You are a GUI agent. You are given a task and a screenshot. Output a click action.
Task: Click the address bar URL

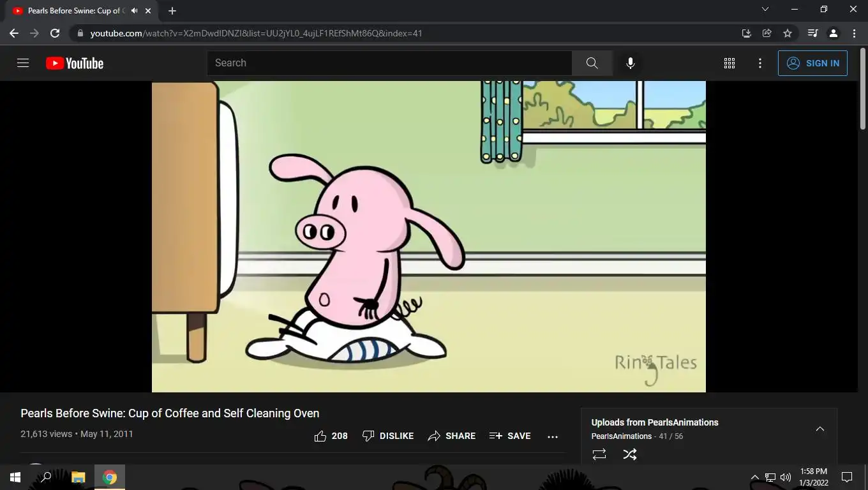[x=256, y=33]
